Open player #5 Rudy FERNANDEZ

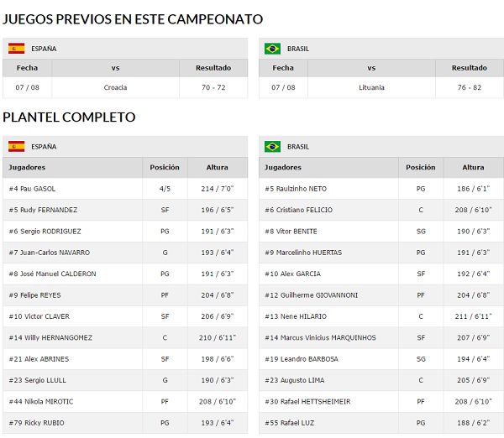(x=43, y=210)
